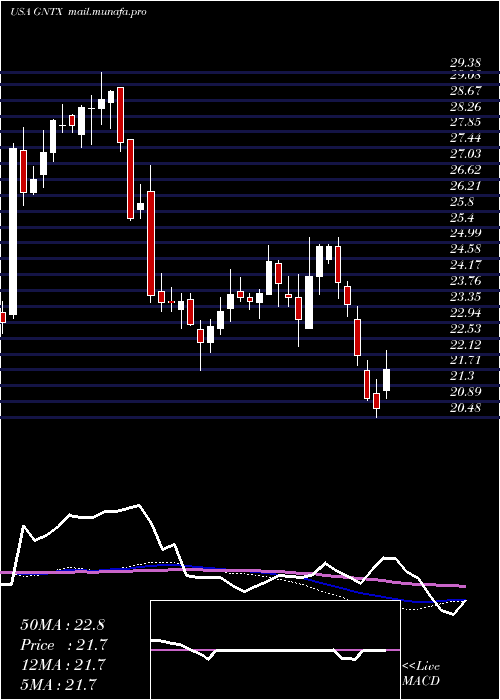The width and height of the screenshot is (500, 700).
Task: Select the 22.94 price axis label
Action: click(465, 312)
